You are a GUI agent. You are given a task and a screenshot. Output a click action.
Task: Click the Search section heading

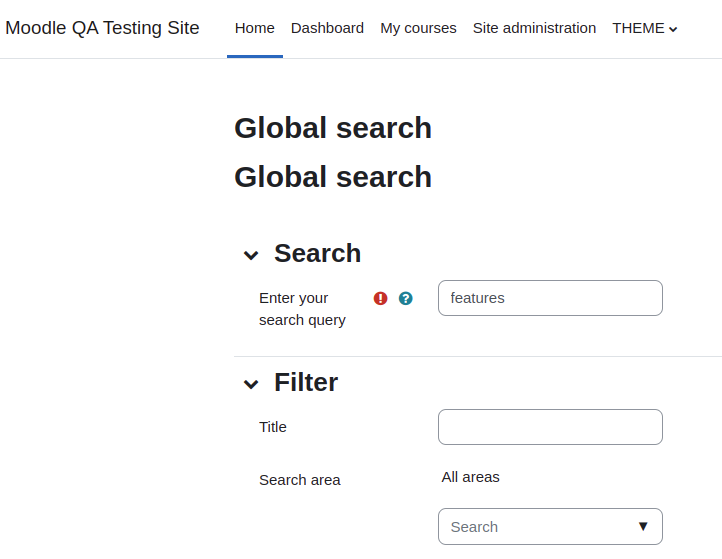click(x=317, y=253)
